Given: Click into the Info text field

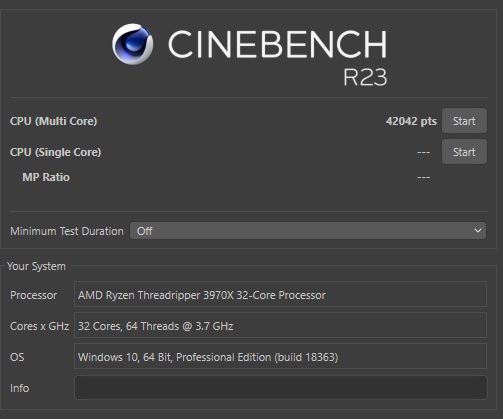Looking at the screenshot, I should tap(281, 388).
